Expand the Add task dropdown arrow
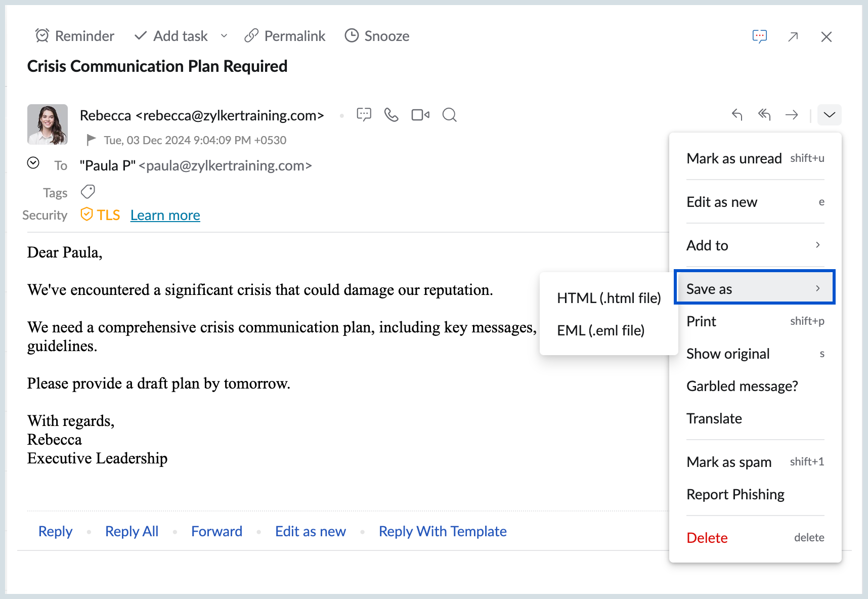 [x=224, y=36]
